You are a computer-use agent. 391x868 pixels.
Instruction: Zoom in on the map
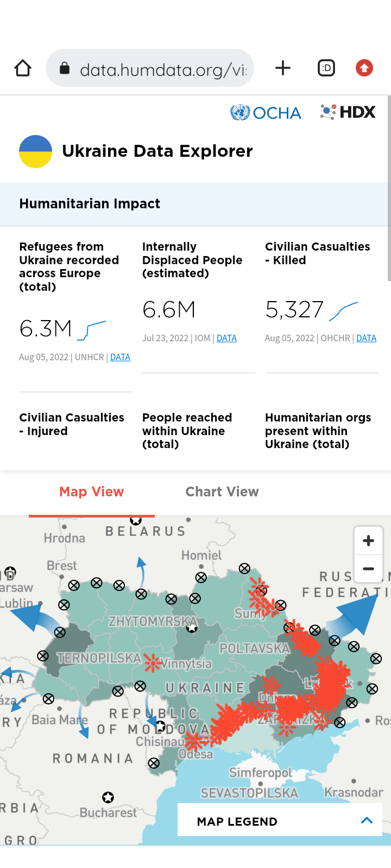click(368, 541)
